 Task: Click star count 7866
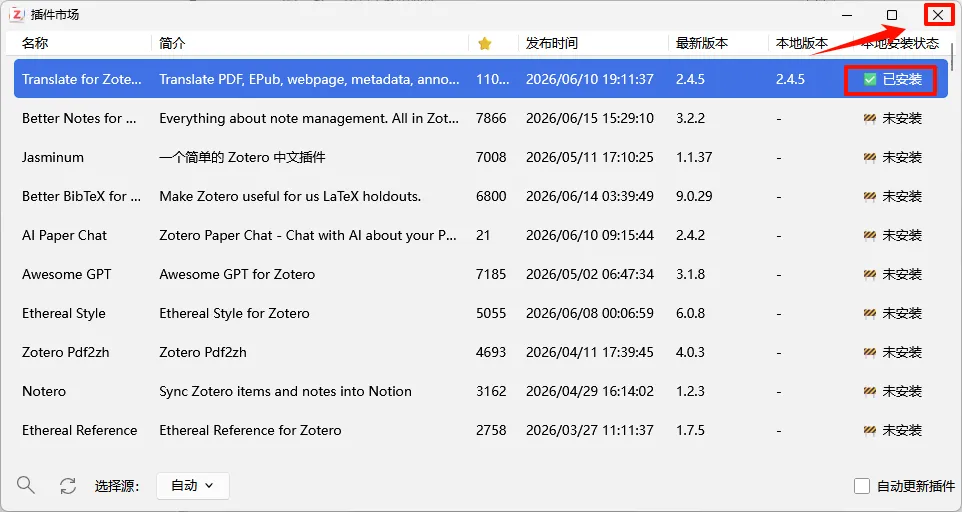point(491,118)
